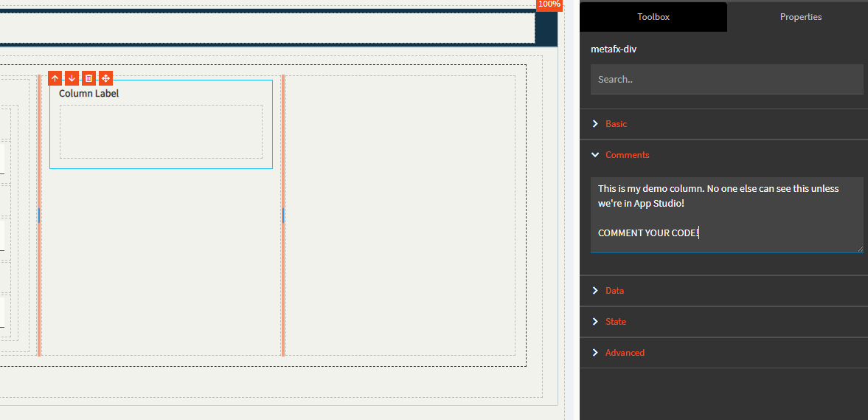Expand the Data section chevron

(595, 290)
